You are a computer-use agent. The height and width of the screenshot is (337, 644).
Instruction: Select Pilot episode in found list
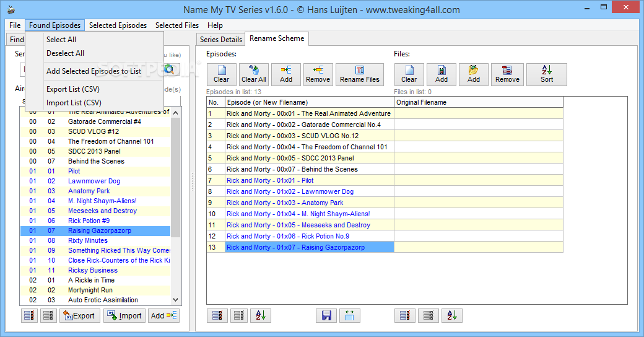[95, 172]
